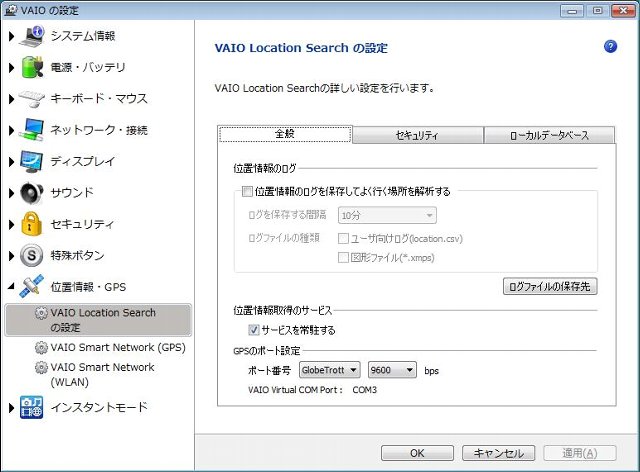
Task: Click the セキュリティ padlock icon
Action: click(31, 224)
